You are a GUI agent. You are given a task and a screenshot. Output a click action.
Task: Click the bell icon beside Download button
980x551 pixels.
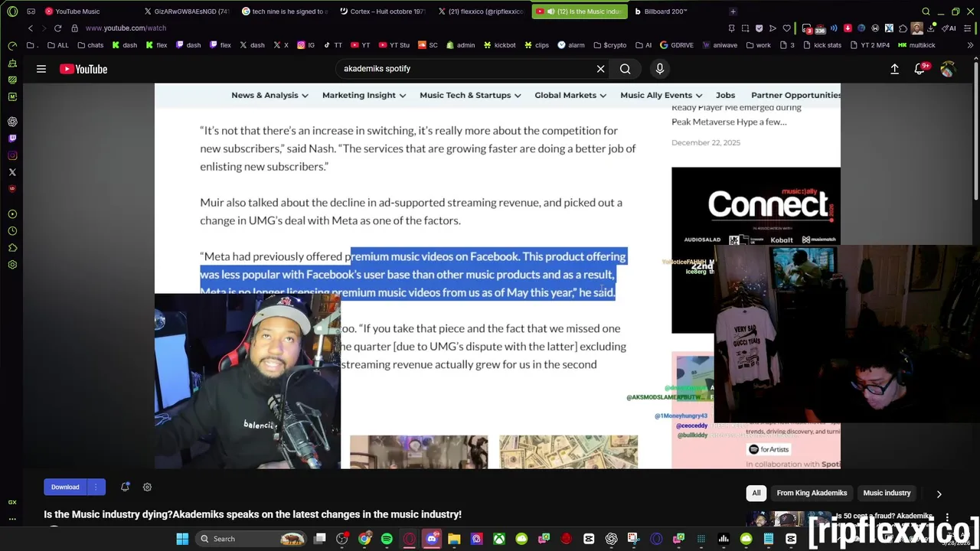tap(125, 487)
